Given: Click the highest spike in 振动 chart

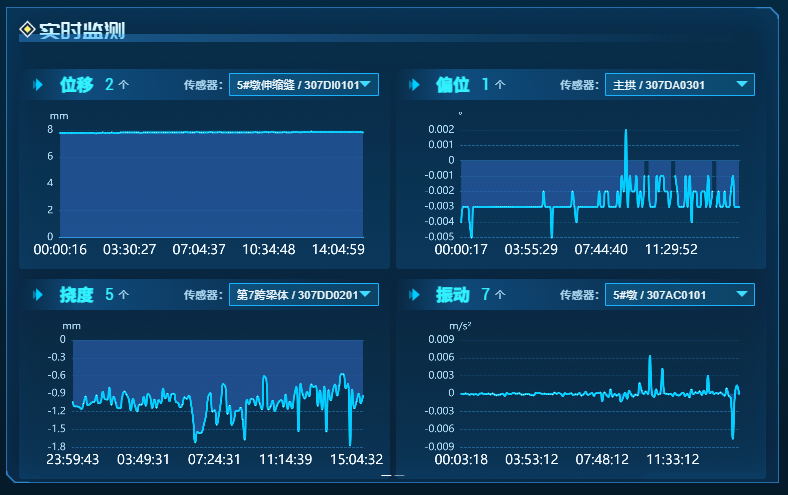Looking at the screenshot, I should 649,357.
